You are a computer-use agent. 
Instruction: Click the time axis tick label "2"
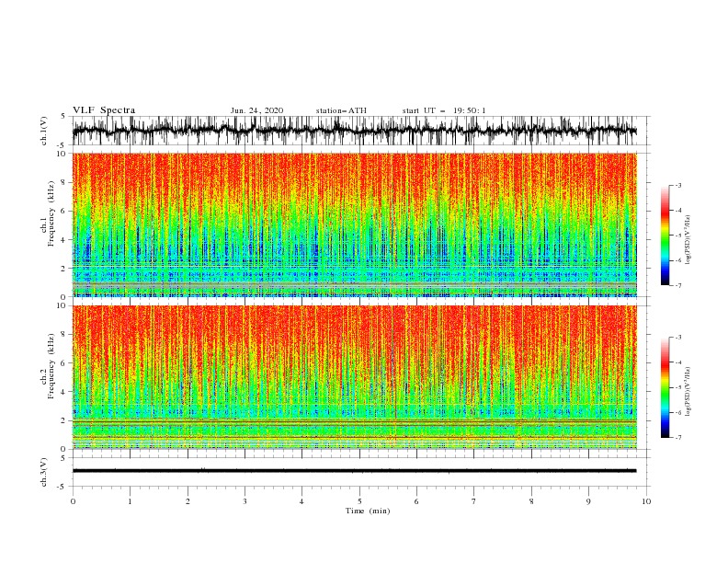[x=188, y=501]
